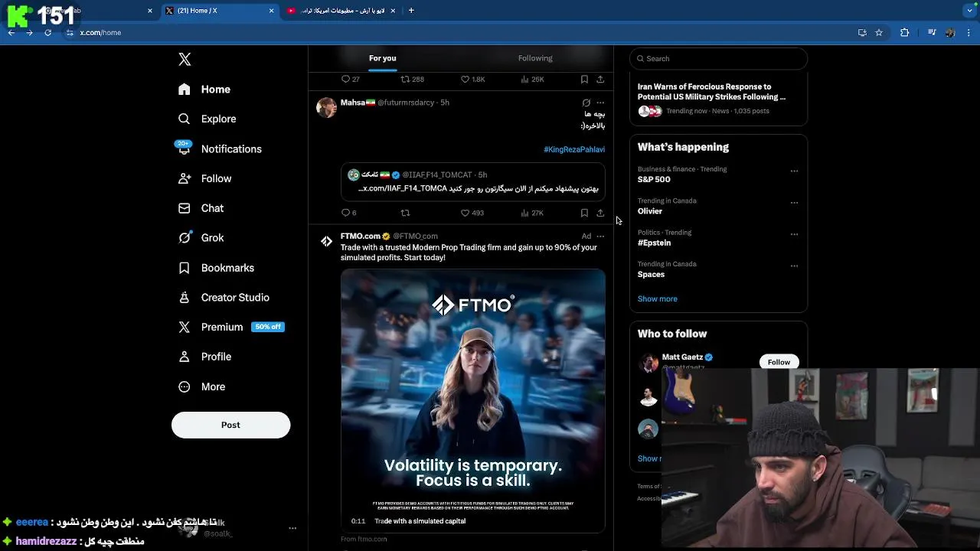The image size is (980, 551).
Task: View analytics showing 26K views
Action: click(532, 79)
